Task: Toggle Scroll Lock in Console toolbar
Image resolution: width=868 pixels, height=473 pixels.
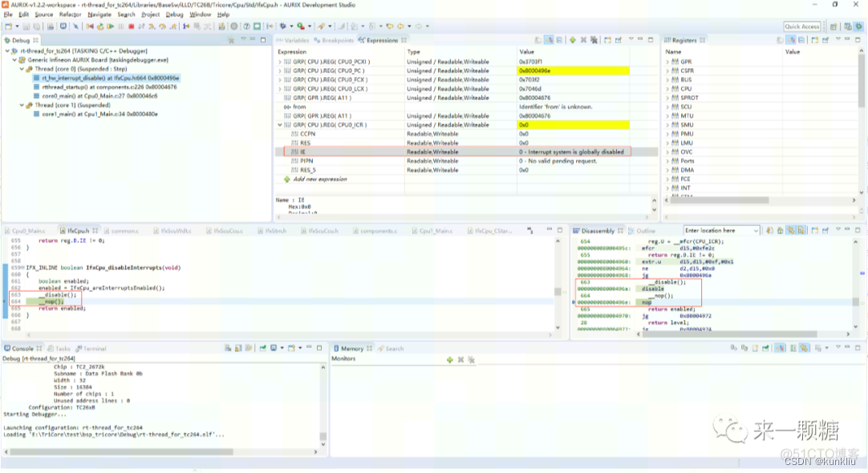Action: click(238, 349)
